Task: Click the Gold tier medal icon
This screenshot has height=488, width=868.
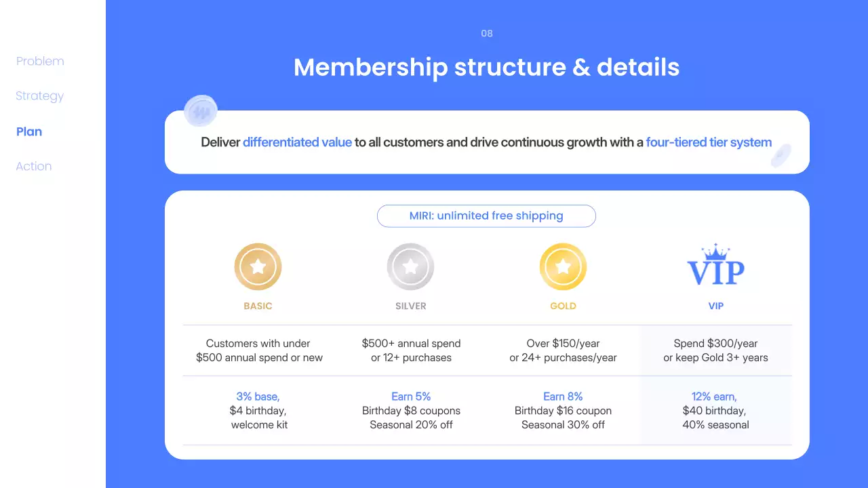Action: click(563, 266)
